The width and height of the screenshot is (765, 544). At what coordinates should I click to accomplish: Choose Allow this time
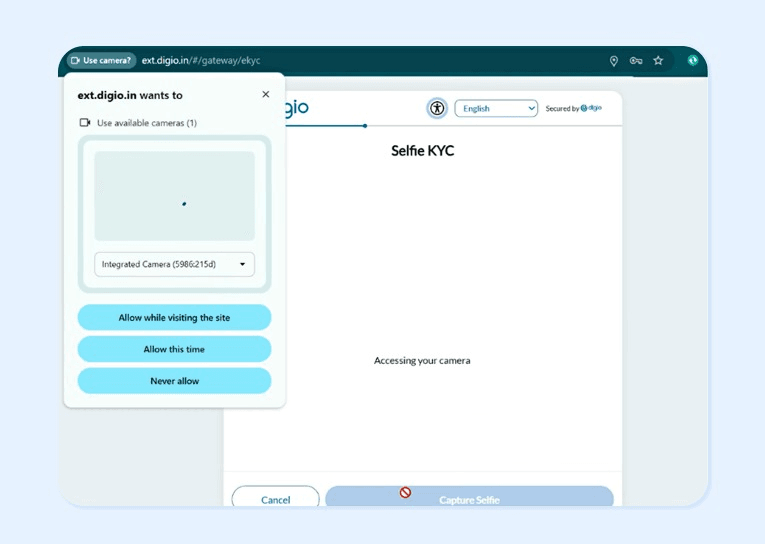(174, 349)
